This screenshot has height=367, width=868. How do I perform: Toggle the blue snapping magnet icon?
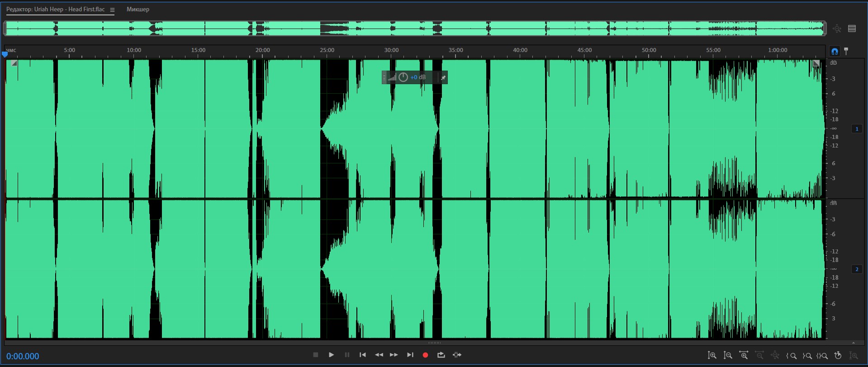[x=835, y=51]
